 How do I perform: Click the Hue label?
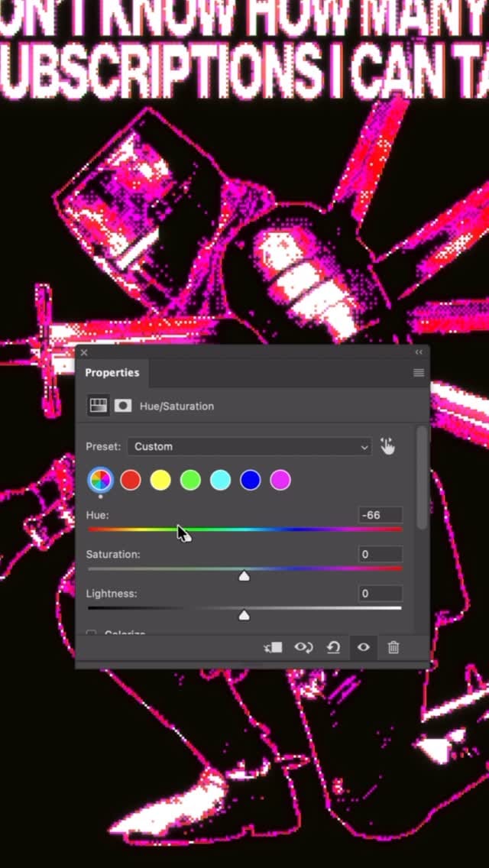click(98, 515)
